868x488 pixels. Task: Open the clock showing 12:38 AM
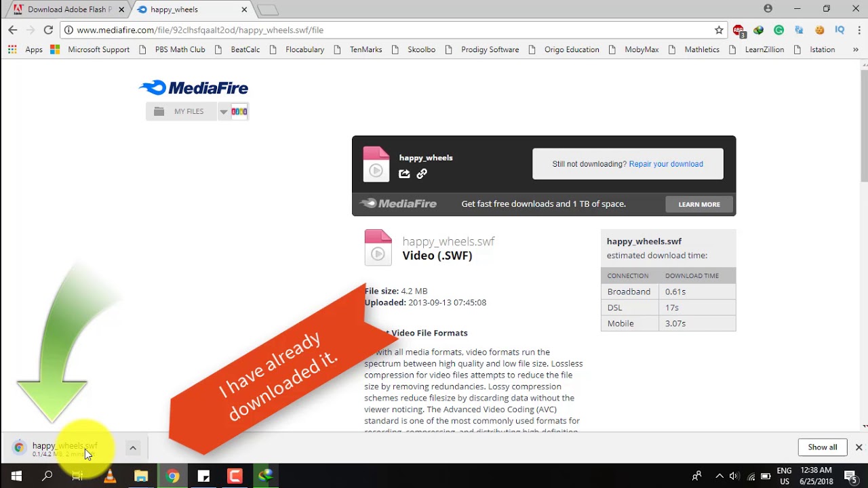point(816,476)
